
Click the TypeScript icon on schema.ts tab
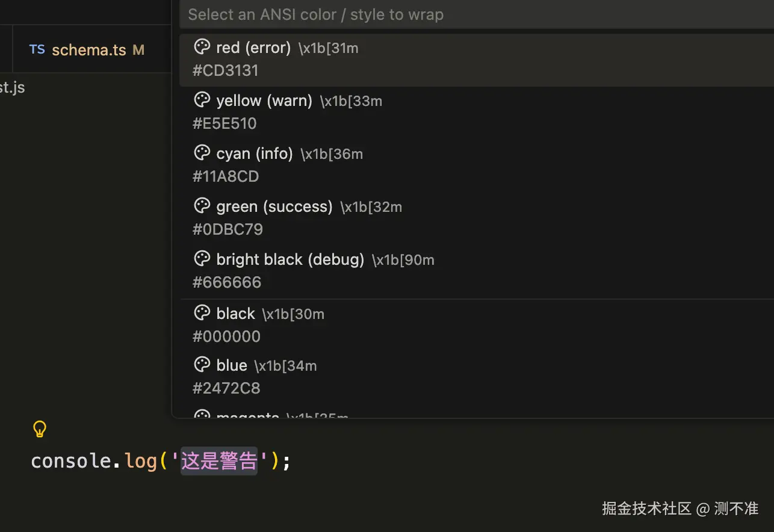click(37, 49)
